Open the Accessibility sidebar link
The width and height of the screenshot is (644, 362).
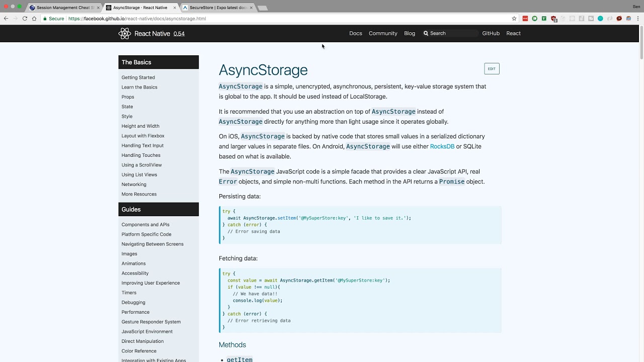coord(135,273)
